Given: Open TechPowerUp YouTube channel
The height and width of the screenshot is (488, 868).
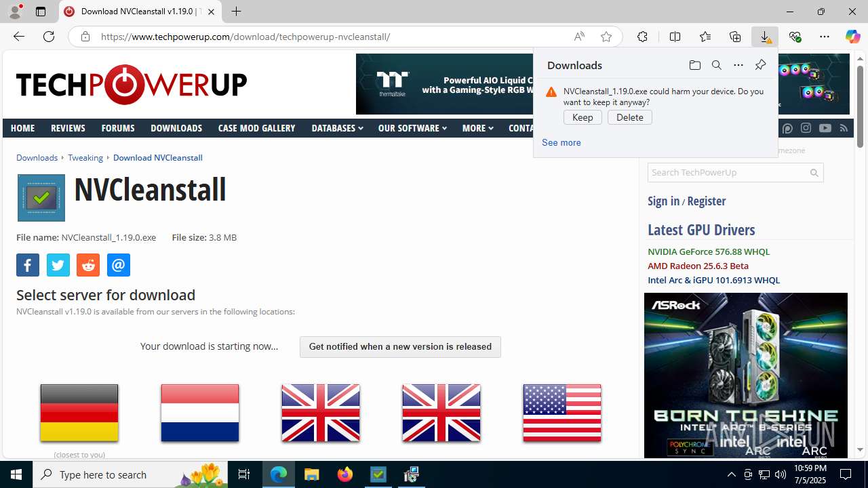Looking at the screenshot, I should point(825,127).
